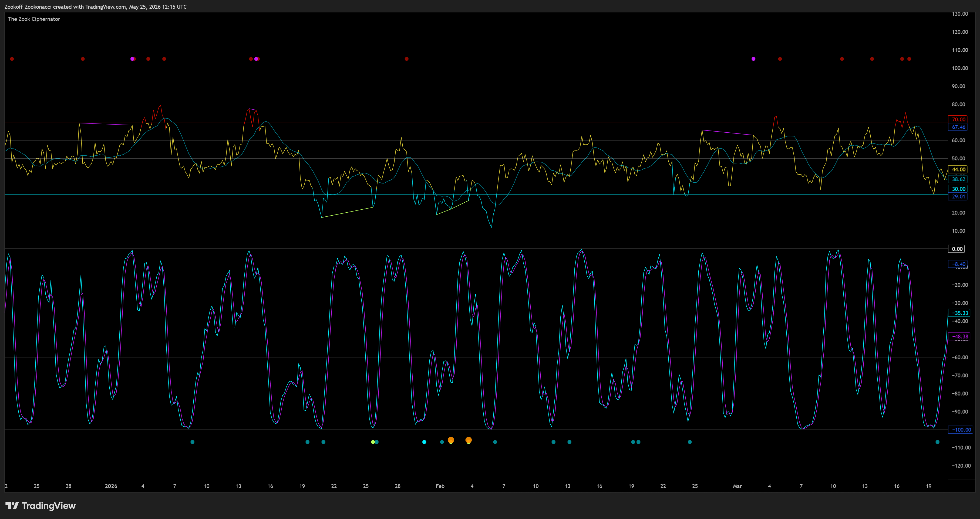
Task: Click the 100.00 scale value
Action: click(x=960, y=68)
